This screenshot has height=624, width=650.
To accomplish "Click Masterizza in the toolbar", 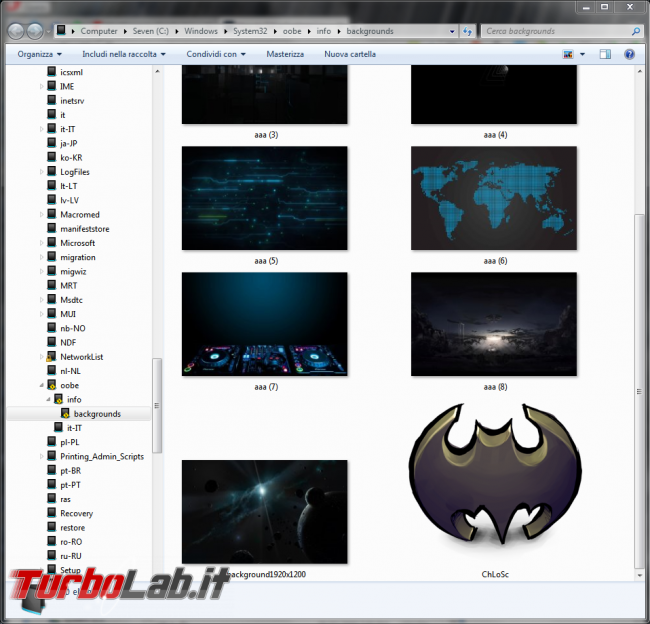I will pyautogui.click(x=285, y=54).
